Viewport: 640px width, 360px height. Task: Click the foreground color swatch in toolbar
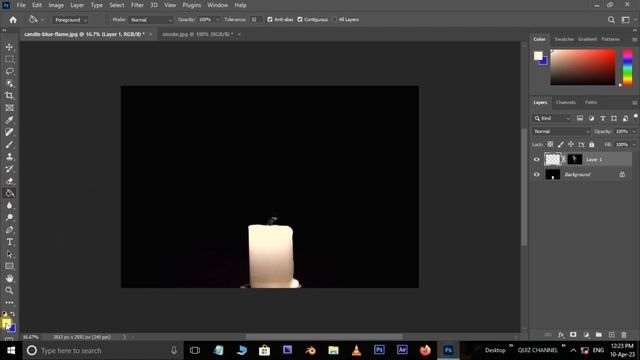pyautogui.click(x=6, y=323)
